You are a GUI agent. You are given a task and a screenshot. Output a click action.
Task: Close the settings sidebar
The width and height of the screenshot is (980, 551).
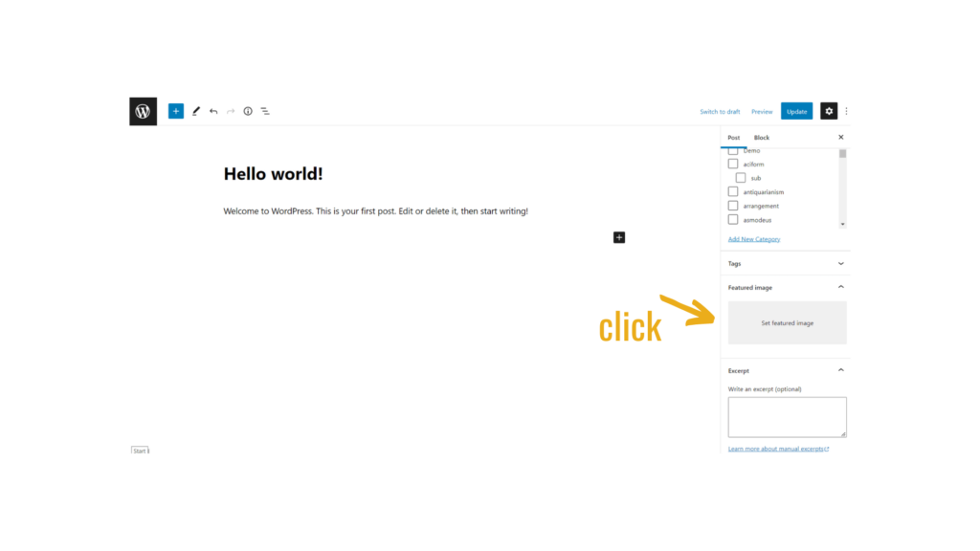[x=840, y=138]
